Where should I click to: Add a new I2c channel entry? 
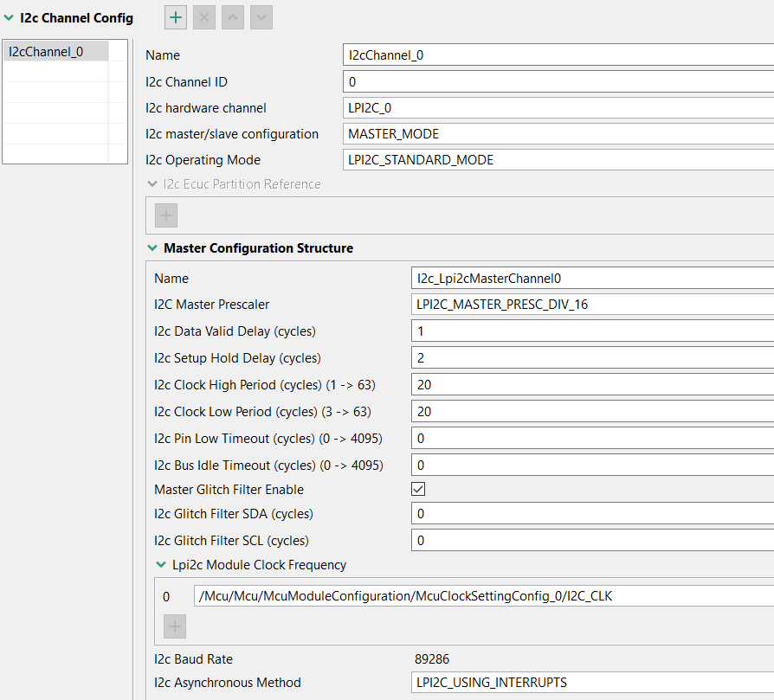coord(176,17)
